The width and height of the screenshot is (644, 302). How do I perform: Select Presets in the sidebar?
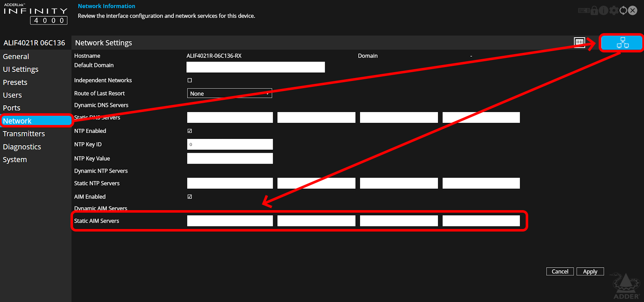(15, 82)
